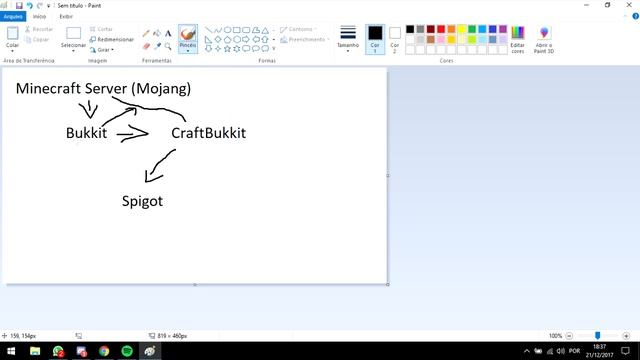
Task: Select the Fill with color bucket tool
Action: 157,33
